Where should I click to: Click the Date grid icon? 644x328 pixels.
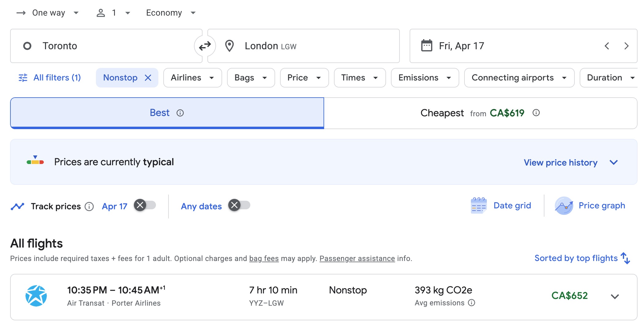click(x=478, y=206)
